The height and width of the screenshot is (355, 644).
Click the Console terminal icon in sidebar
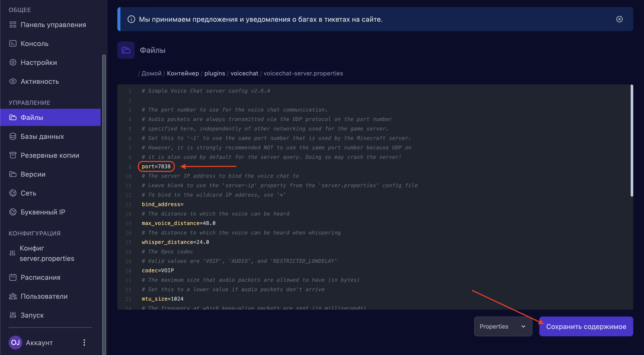[x=13, y=43]
